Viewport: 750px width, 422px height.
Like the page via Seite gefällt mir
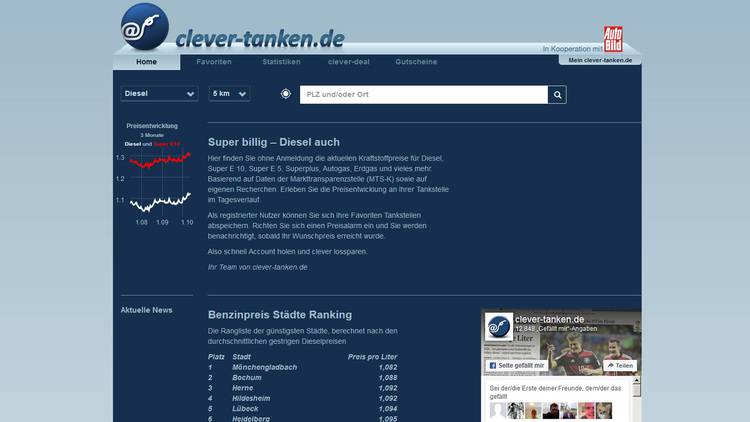tap(516, 366)
